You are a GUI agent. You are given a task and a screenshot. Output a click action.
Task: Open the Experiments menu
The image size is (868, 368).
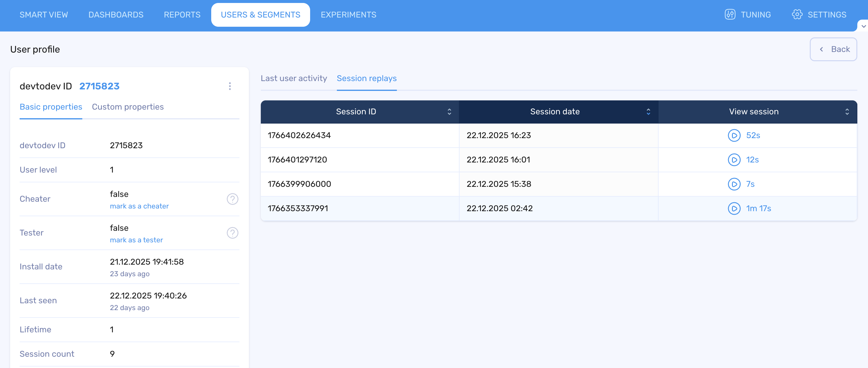(x=348, y=15)
